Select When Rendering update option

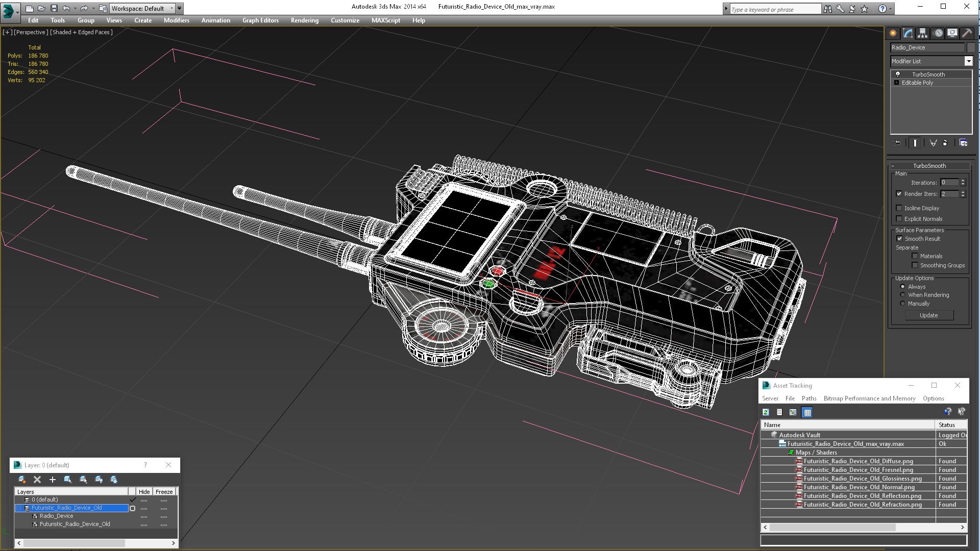(x=902, y=295)
